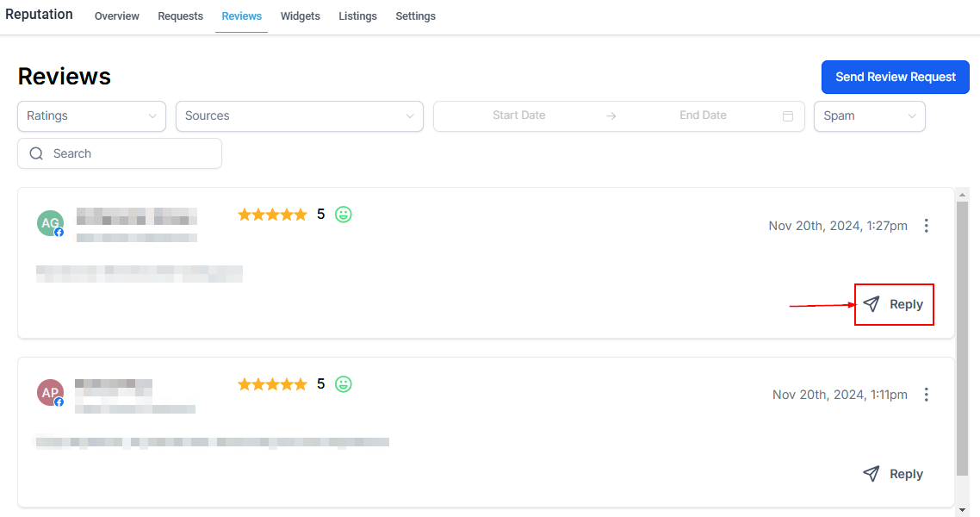Click the Start Date field
Image resolution: width=980 pixels, height=517 pixels.
518,115
